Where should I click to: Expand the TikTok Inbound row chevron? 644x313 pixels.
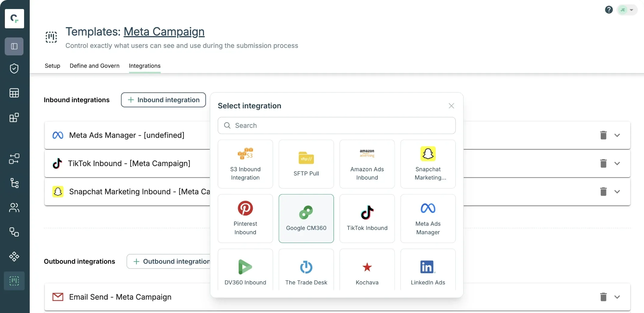617,163
